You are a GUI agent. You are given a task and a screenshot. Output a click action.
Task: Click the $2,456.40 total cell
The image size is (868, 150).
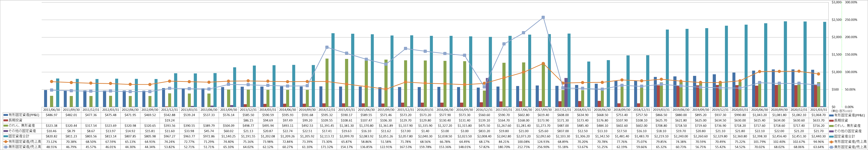779,136
